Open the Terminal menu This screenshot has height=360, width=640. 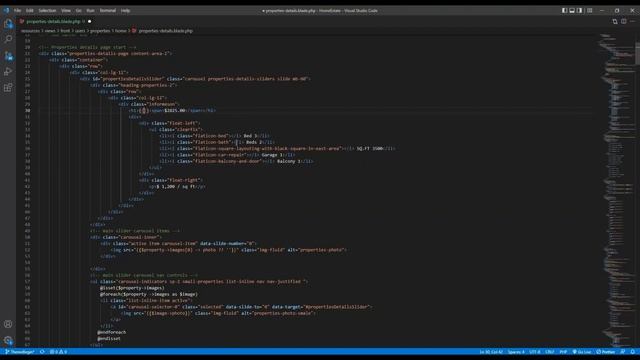click(x=108, y=11)
